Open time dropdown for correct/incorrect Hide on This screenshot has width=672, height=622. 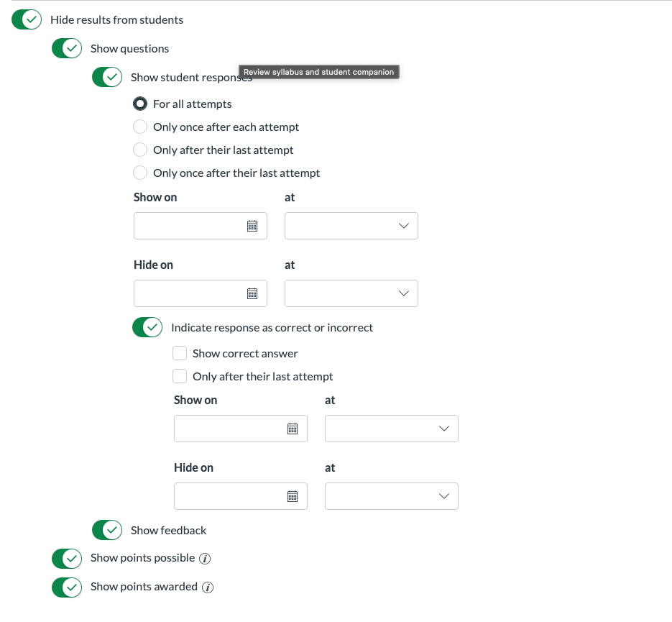(391, 496)
